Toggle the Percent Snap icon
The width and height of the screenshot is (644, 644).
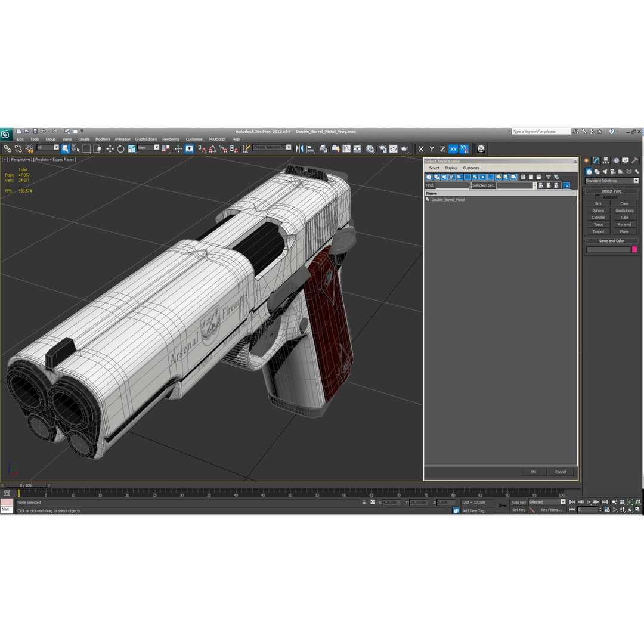point(223,148)
